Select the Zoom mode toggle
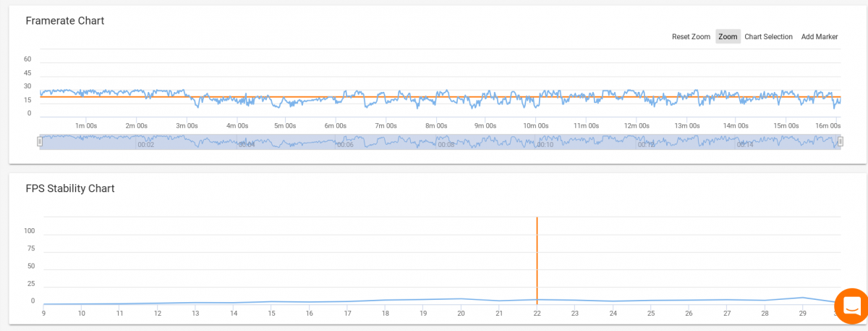Image resolution: width=868 pixels, height=331 pixels. coord(728,37)
